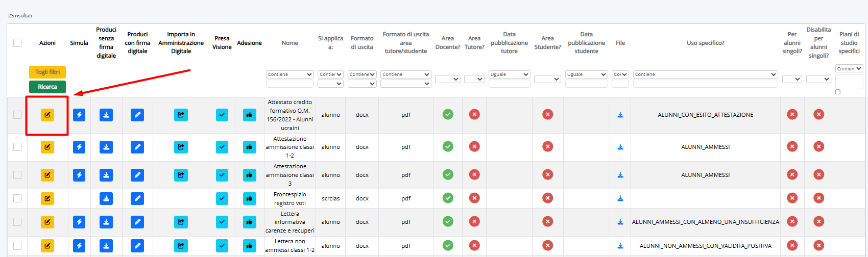868x257 pixels.
Task: Click the Simula lightning icon for Frontespizio... wait
Action: (79, 198)
